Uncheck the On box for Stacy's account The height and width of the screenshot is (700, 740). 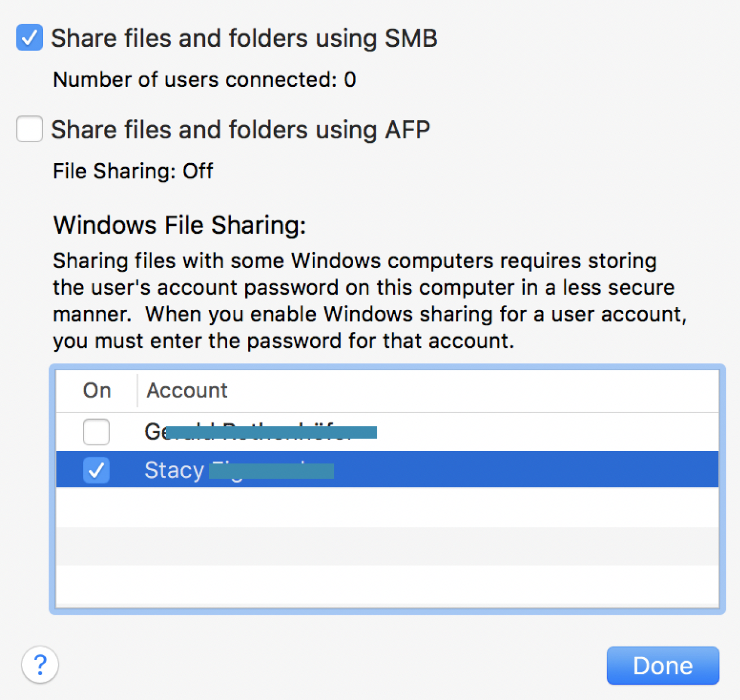click(96, 470)
